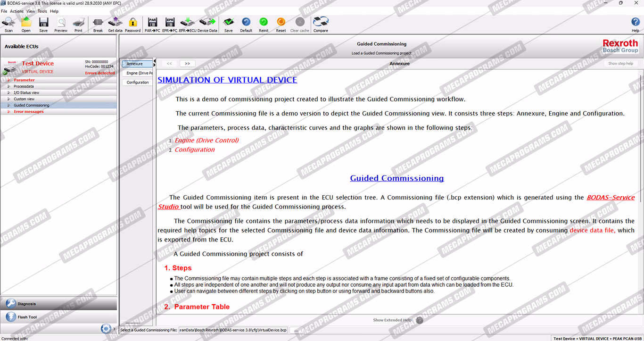Switch to the Configuration step tab
This screenshot has width=644, height=341.
point(137,83)
